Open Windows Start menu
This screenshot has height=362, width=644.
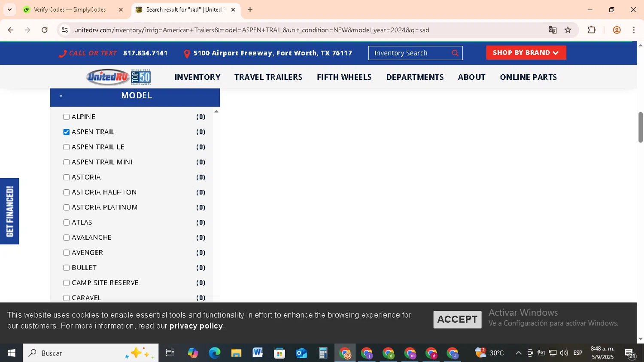tap(11, 353)
